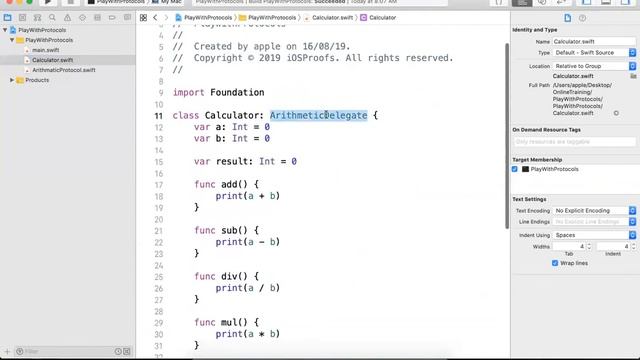Open the Type dropdown
This screenshot has height=360, width=640.
pyautogui.click(x=594, y=53)
